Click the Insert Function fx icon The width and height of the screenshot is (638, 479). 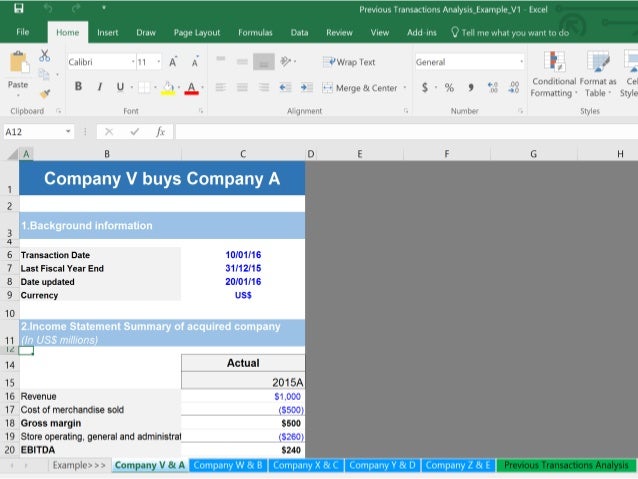pos(160,131)
